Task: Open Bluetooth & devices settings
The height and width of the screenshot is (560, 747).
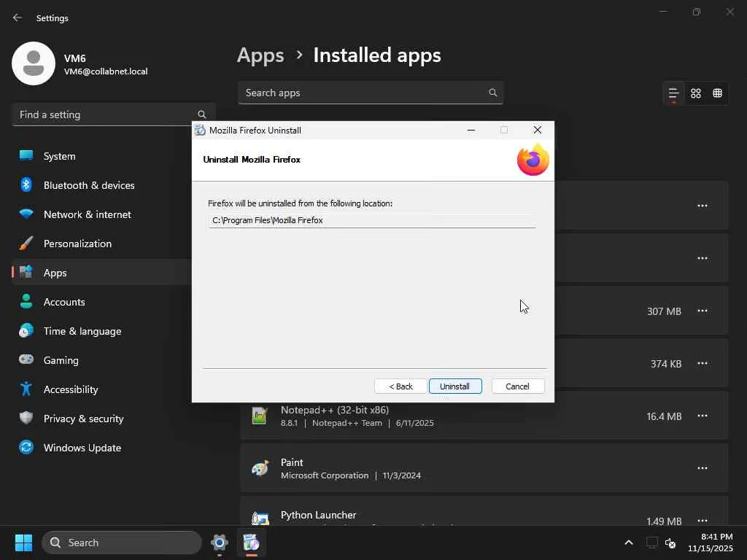Action: click(x=88, y=185)
